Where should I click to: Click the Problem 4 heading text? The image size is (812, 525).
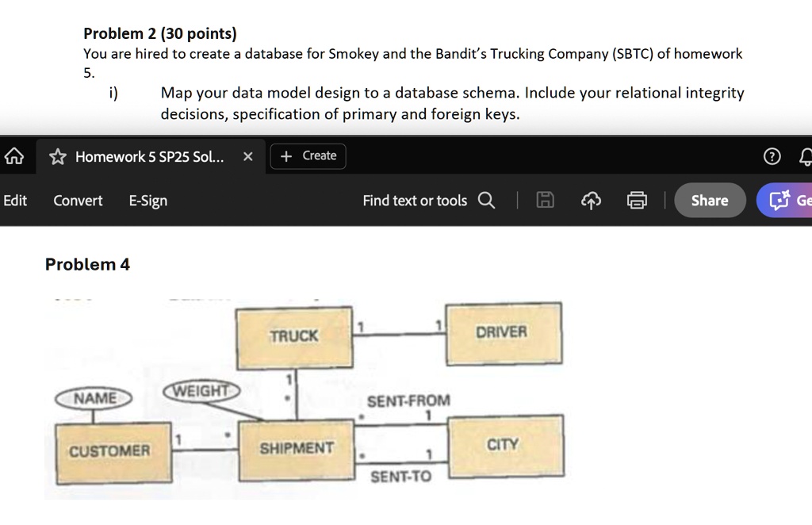(x=86, y=264)
